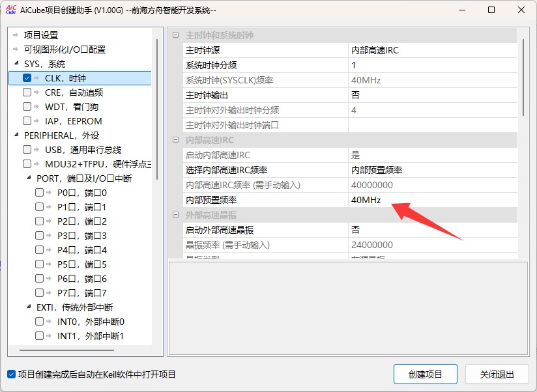Click the arrow icon beside P5口，端口5
The image size is (537, 392).
pos(49,264)
